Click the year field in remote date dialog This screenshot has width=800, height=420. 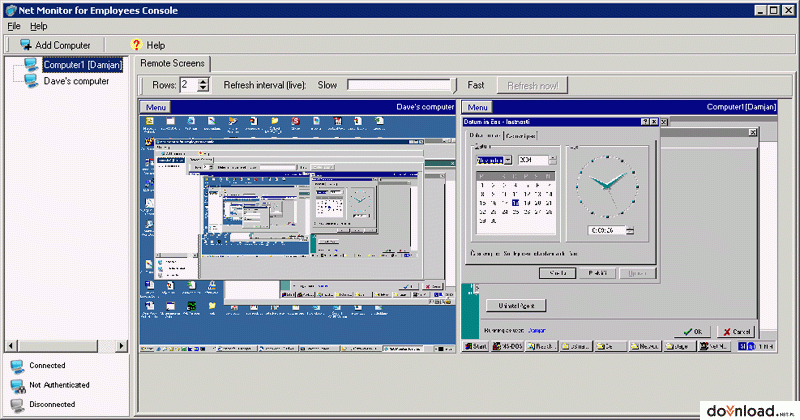(533, 160)
